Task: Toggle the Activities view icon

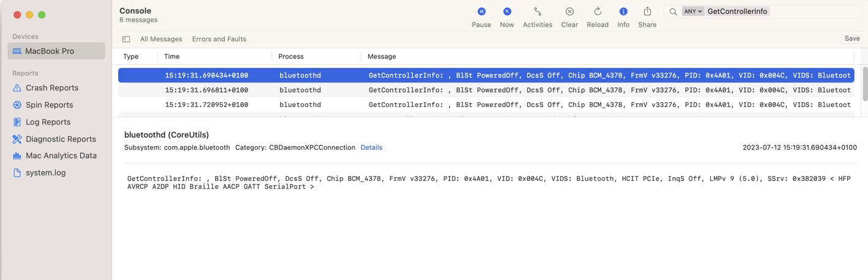Action: 537,12
